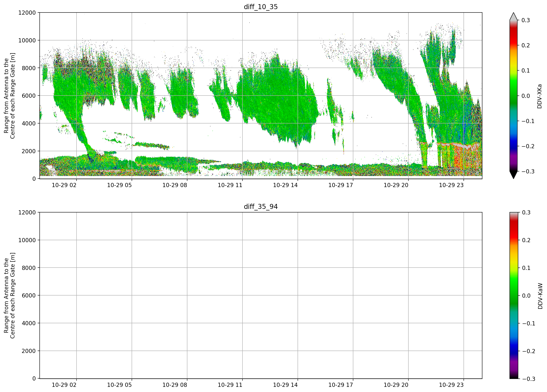Click the 12000 y-tick of top plot
The height and width of the screenshot is (392, 547).
coord(27,12)
